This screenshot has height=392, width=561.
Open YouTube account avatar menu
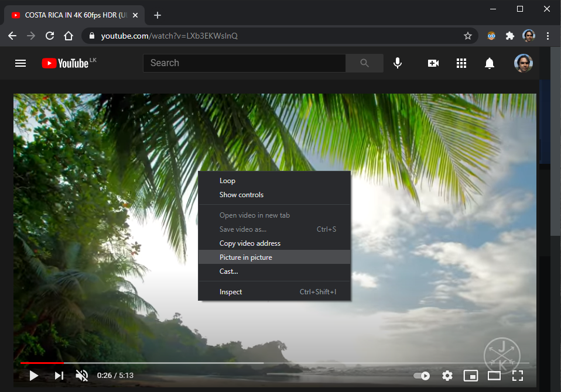[524, 63]
